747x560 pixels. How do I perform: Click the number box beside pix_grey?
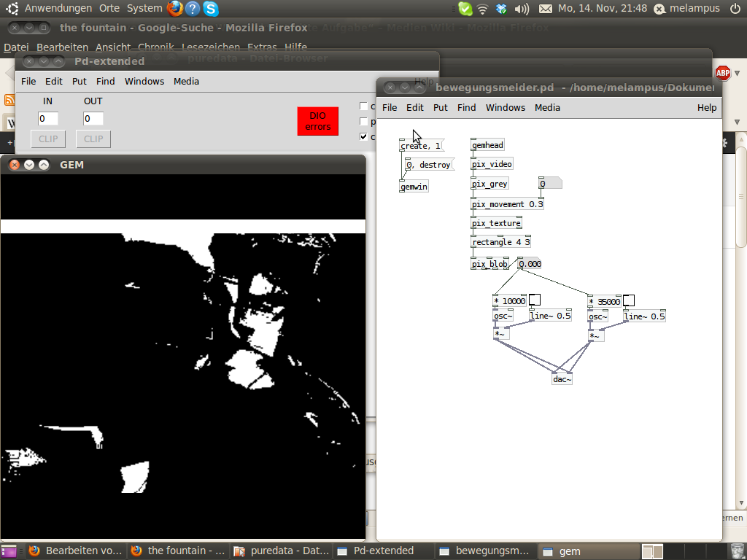tap(550, 183)
